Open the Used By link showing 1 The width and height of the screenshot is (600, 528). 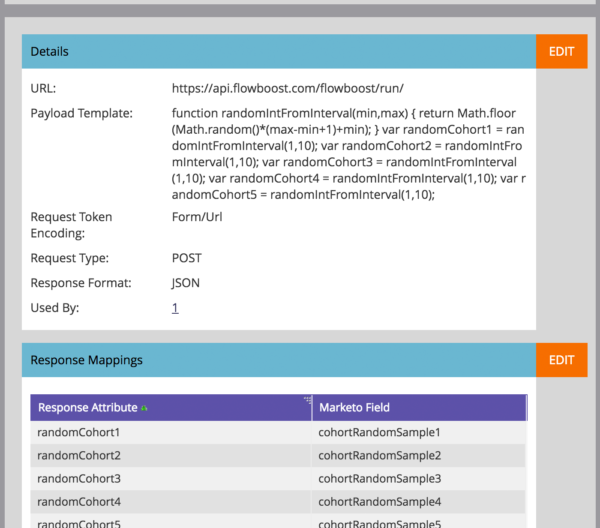pos(175,308)
